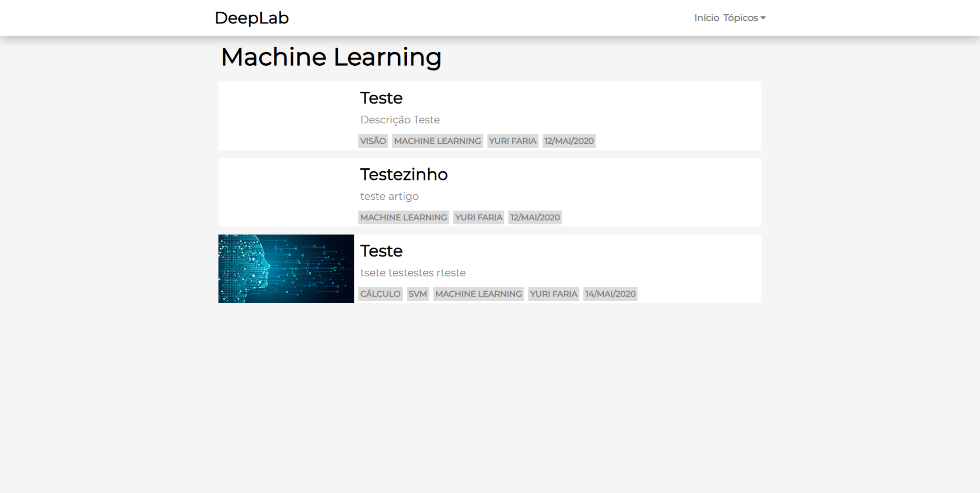Click the Tópicos dropdown caret arrow
This screenshot has width=980, height=493.
point(763,18)
